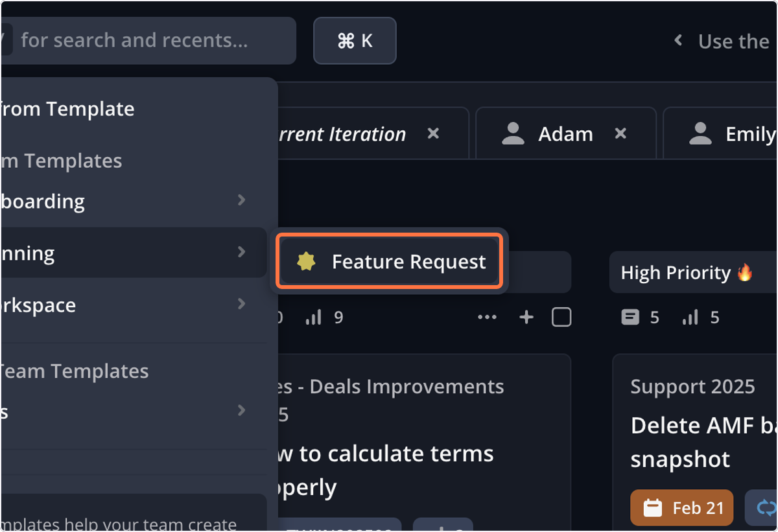Click the High Priority points bar icon
The height and width of the screenshot is (532, 778).
coord(691,318)
